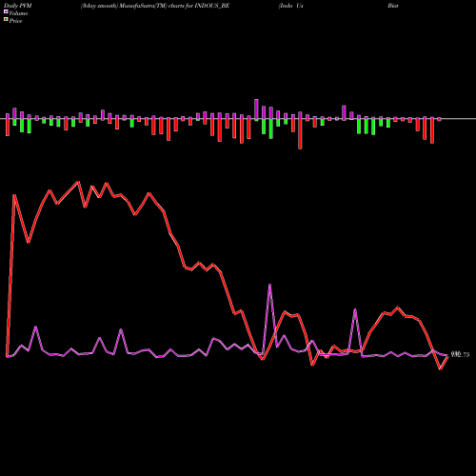
Task: Click the Indo Us company name text
Action: (291, 6)
